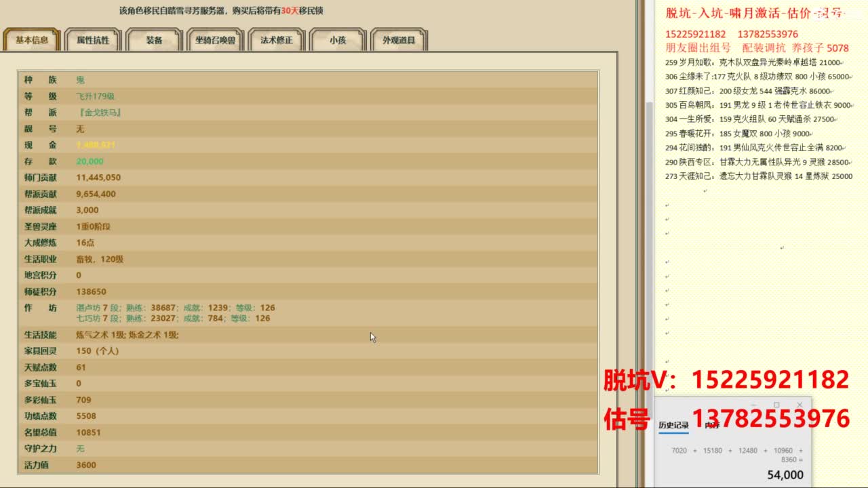Image resolution: width=868 pixels, height=488 pixels.
Task: Switch to the 法术修正 tab
Action: pos(277,40)
